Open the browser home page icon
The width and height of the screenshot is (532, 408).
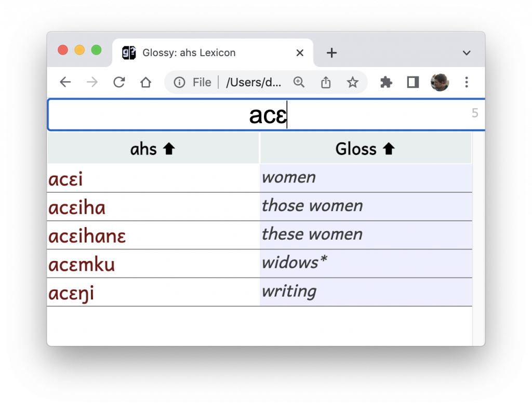click(x=146, y=82)
